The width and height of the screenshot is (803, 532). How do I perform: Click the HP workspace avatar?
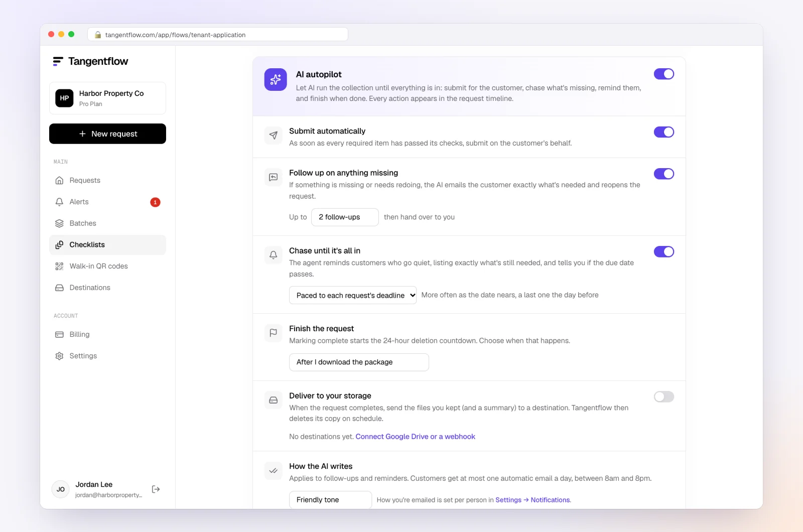64,98
